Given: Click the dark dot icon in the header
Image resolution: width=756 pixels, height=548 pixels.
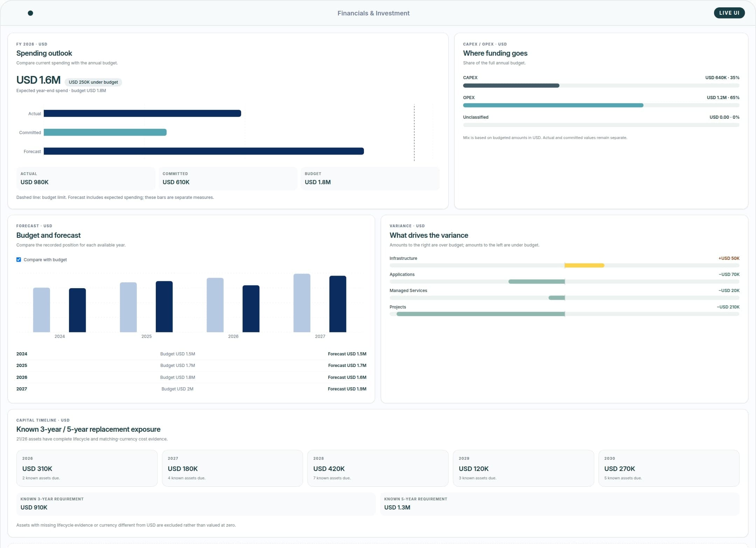Looking at the screenshot, I should click(30, 13).
